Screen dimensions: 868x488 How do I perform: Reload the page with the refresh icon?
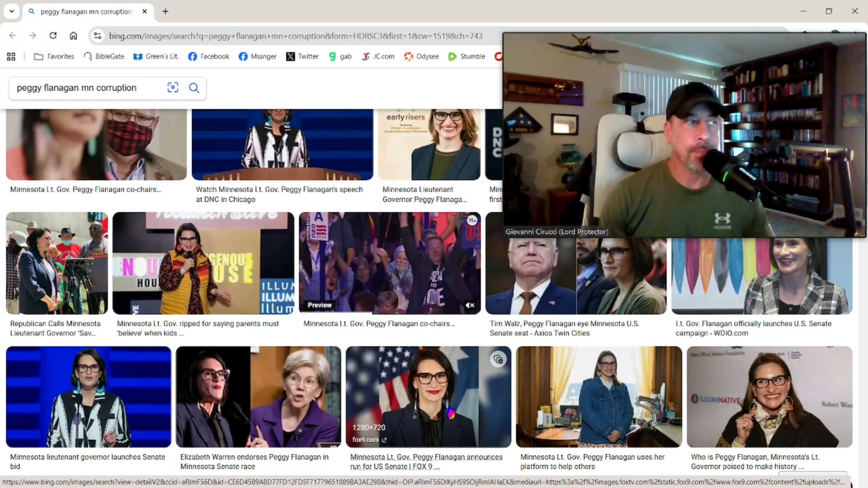[53, 35]
